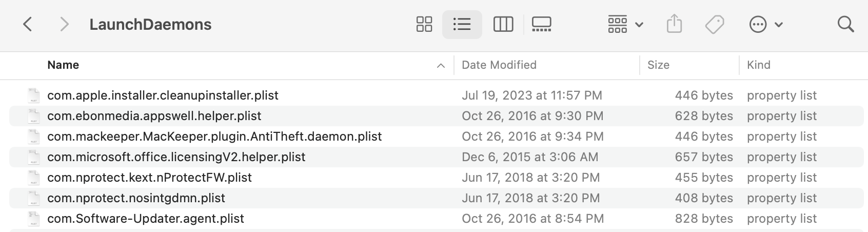
Task: Open the More actions ellipsis menu
Action: (765, 24)
